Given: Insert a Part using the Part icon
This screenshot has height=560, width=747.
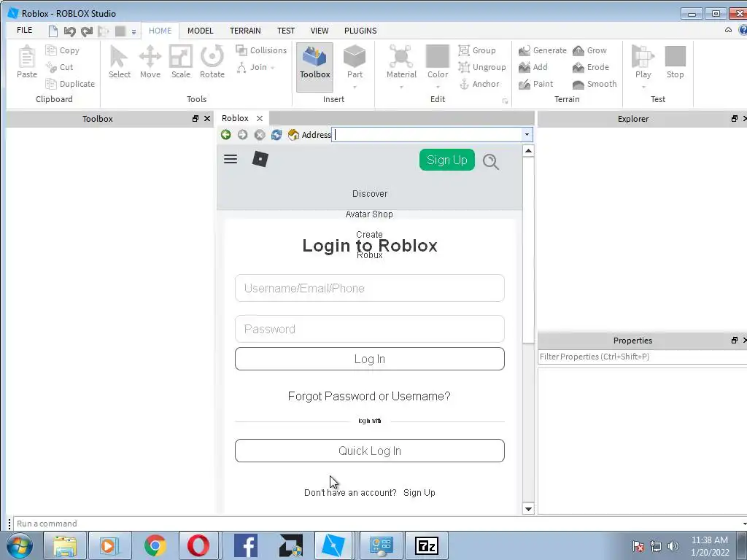Looking at the screenshot, I should point(355,56).
